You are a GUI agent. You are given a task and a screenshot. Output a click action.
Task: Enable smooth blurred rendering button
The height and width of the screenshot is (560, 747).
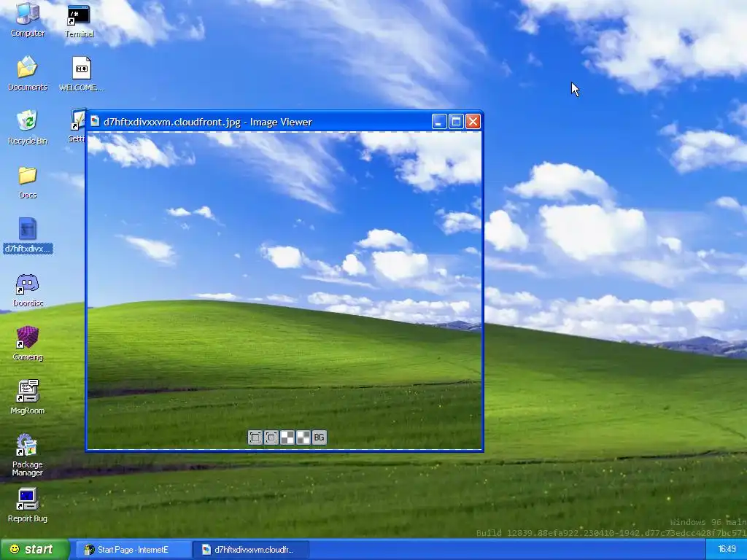pyautogui.click(x=303, y=437)
